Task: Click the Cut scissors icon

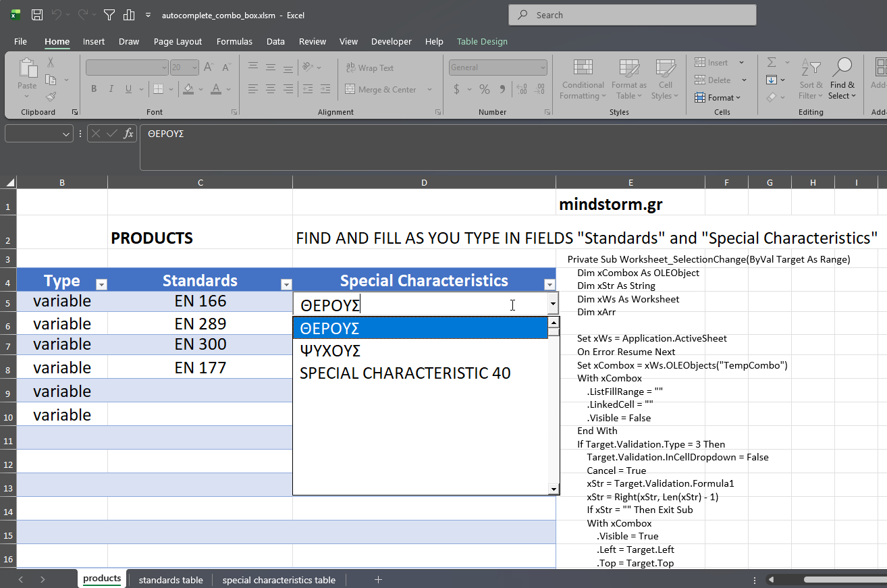Action: 51,63
